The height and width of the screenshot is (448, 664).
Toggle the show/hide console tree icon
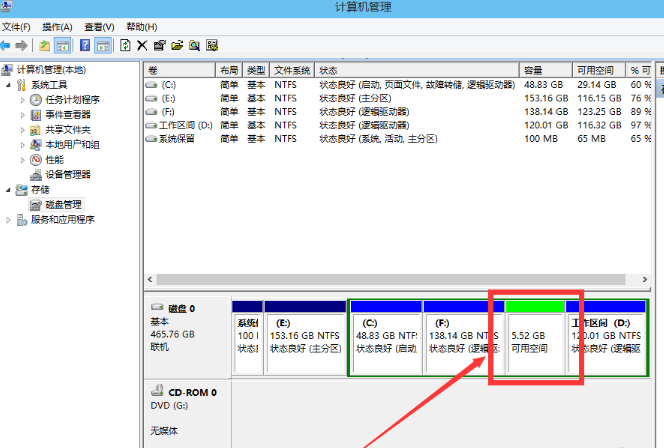pyautogui.click(x=62, y=45)
